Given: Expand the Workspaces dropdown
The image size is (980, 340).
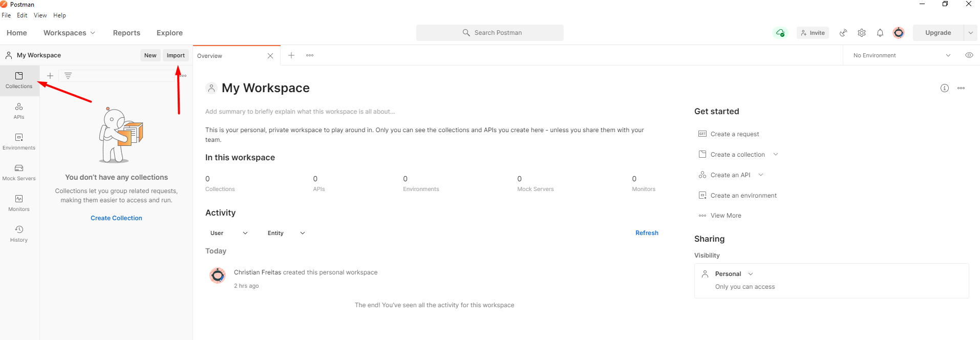Looking at the screenshot, I should [x=69, y=33].
